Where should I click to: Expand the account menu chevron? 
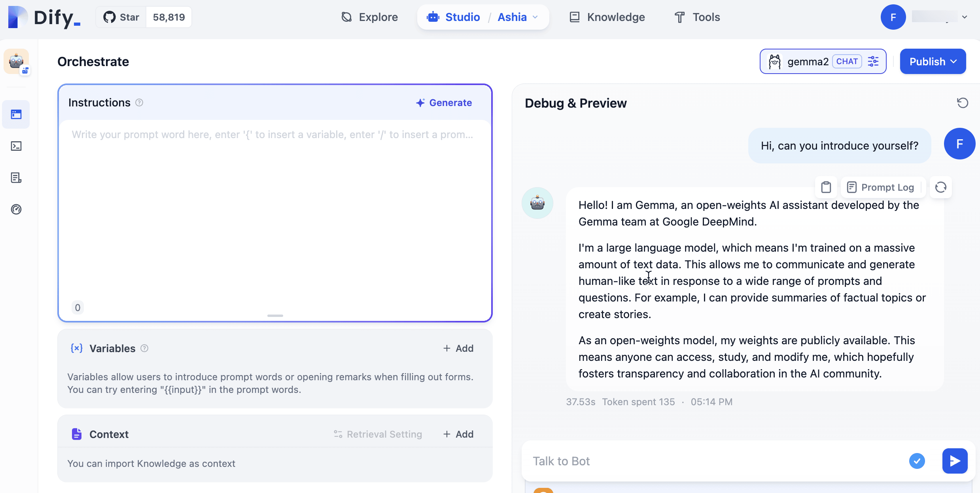[x=965, y=17]
